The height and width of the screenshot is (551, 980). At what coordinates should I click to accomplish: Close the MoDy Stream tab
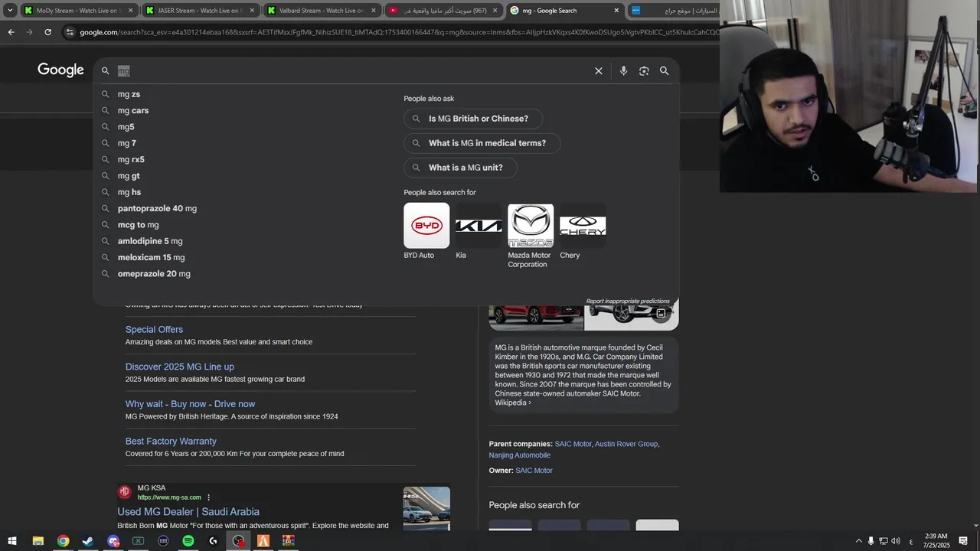(130, 11)
